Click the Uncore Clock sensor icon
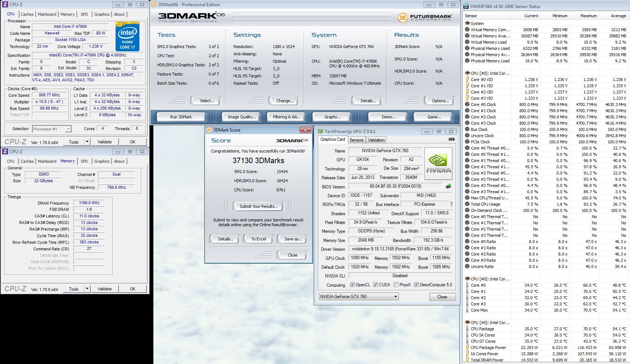The image size is (630, 364). coord(467,136)
